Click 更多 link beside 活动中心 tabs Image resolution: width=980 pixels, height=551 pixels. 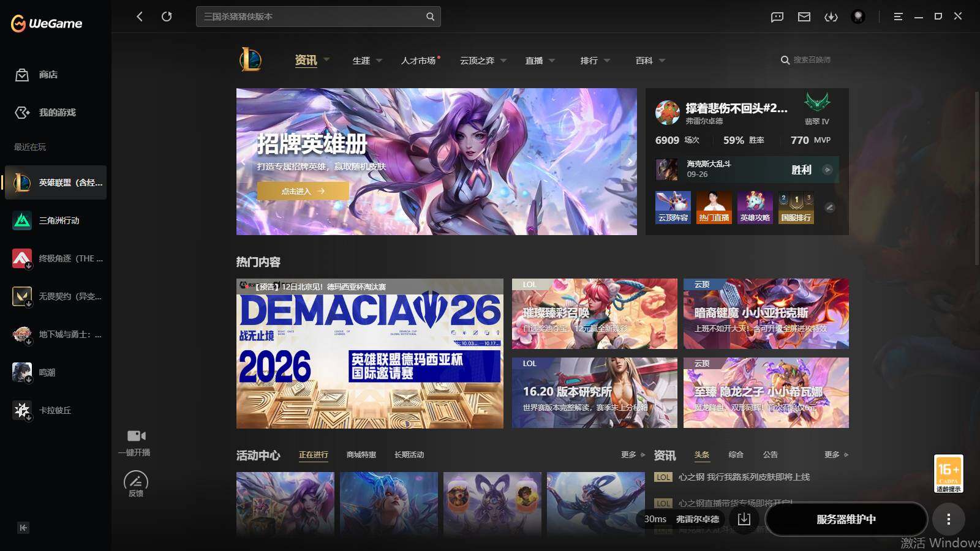tap(633, 455)
